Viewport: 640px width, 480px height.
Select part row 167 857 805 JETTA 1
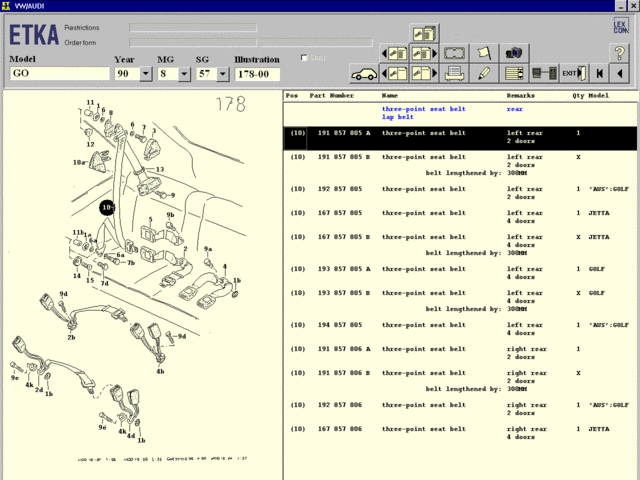(460, 217)
